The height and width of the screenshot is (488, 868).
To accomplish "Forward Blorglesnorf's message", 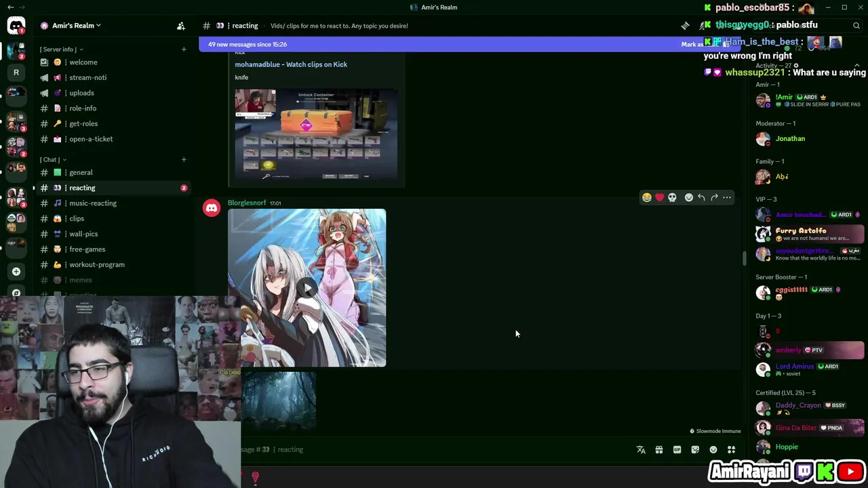I will [714, 197].
